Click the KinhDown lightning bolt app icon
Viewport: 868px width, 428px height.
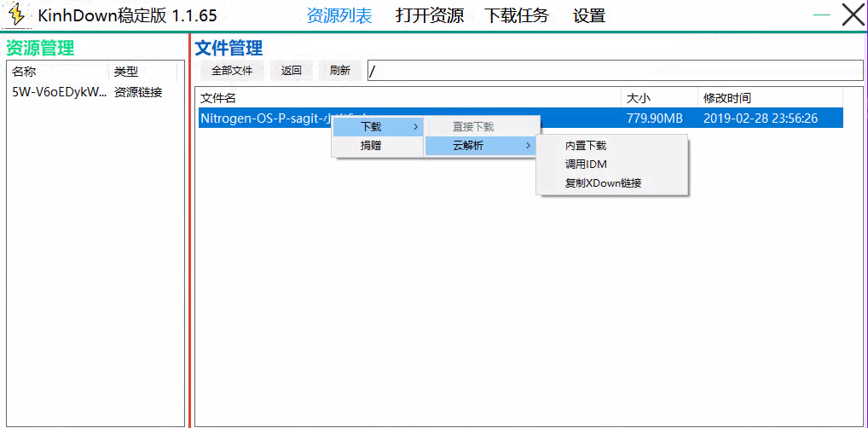(x=18, y=15)
